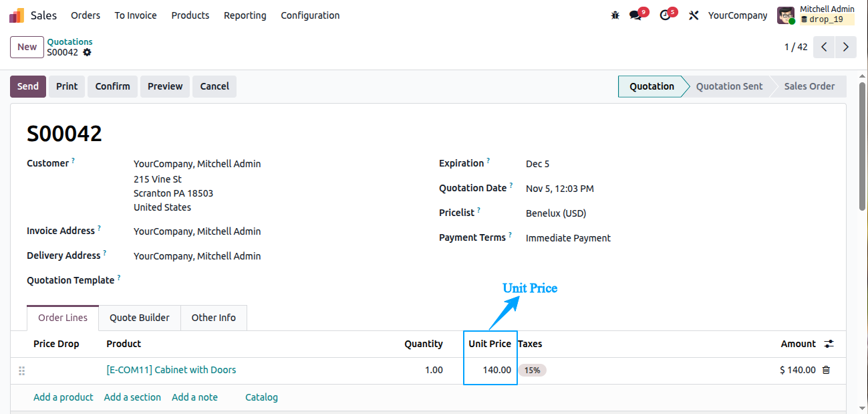Open the Quotation Date picker
This screenshot has width=868, height=414.
pyautogui.click(x=560, y=189)
